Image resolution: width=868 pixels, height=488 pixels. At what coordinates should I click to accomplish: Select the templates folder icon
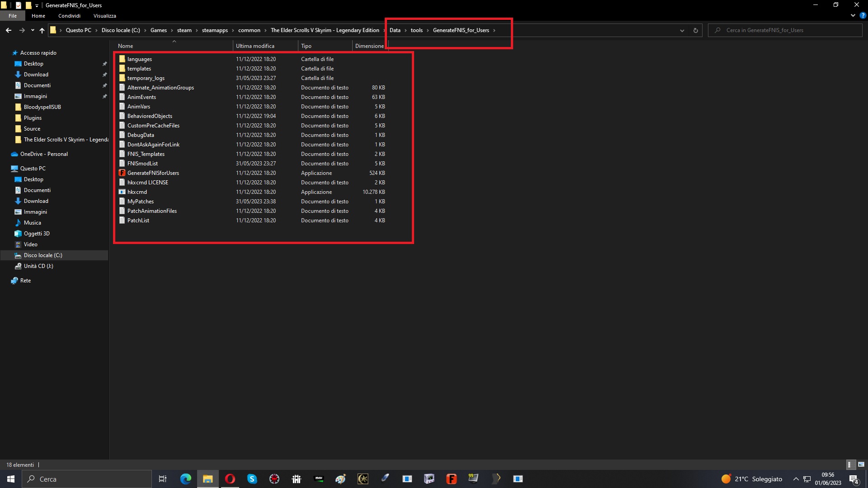point(122,69)
